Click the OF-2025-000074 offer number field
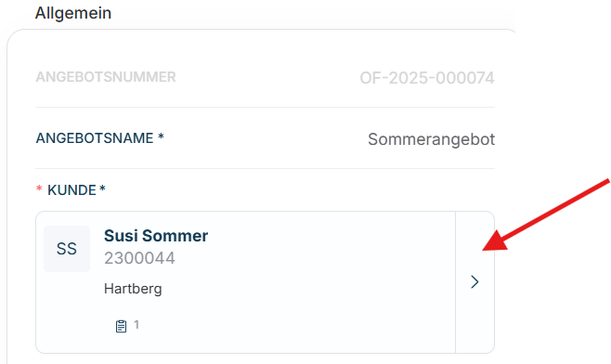 pos(427,78)
